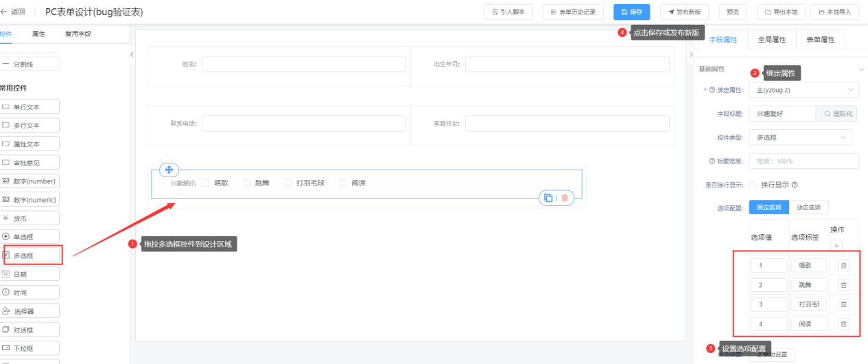Collapse the 基础属性 section

coord(861,69)
